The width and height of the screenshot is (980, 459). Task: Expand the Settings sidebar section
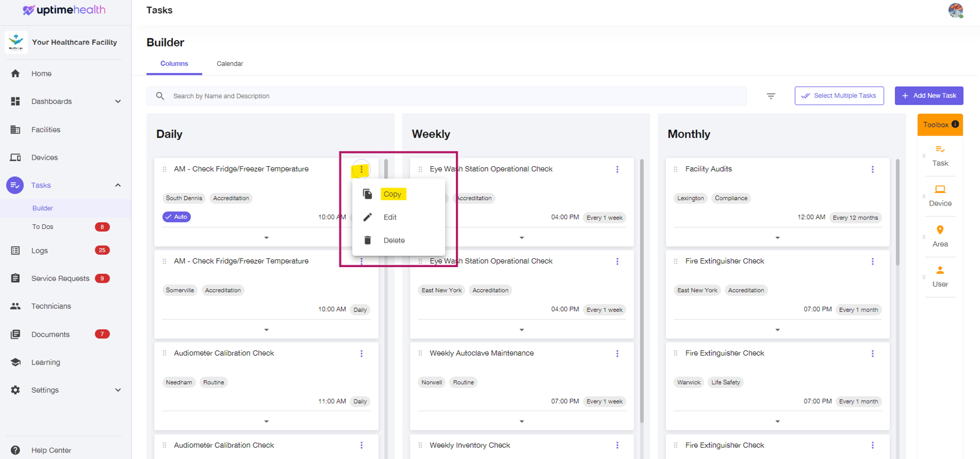click(x=118, y=390)
